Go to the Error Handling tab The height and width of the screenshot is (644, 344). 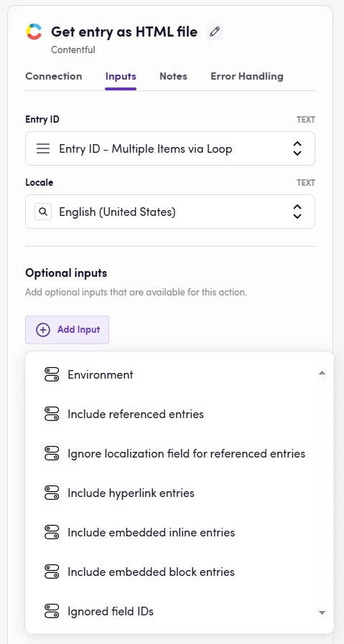coord(247,77)
